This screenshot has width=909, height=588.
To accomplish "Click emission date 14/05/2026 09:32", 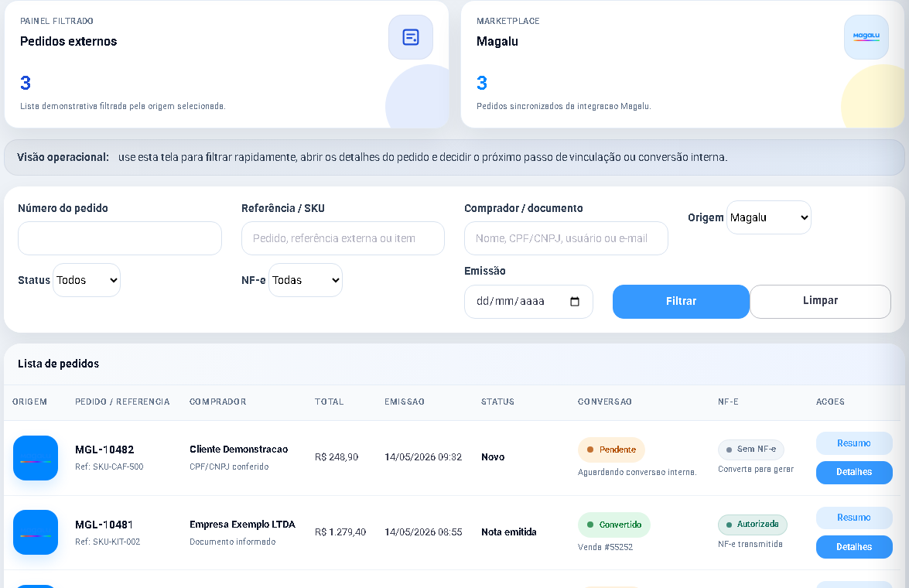I will click(423, 457).
